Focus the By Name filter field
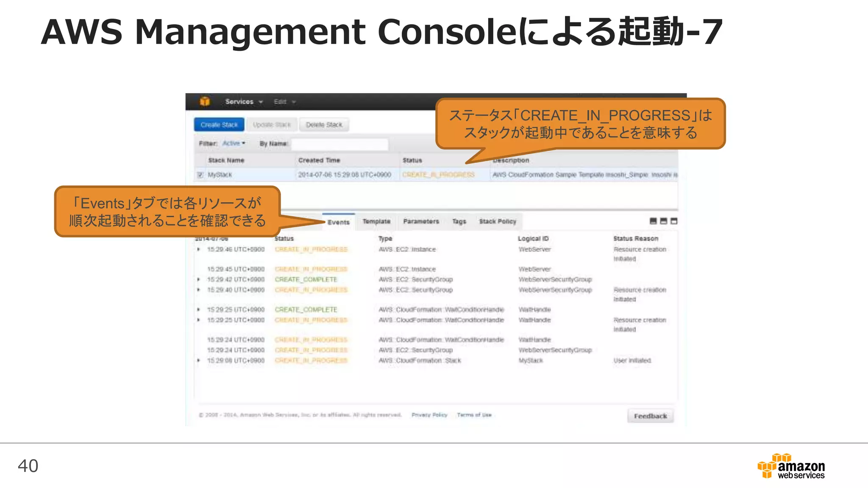This screenshot has width=868, height=488. point(339,144)
